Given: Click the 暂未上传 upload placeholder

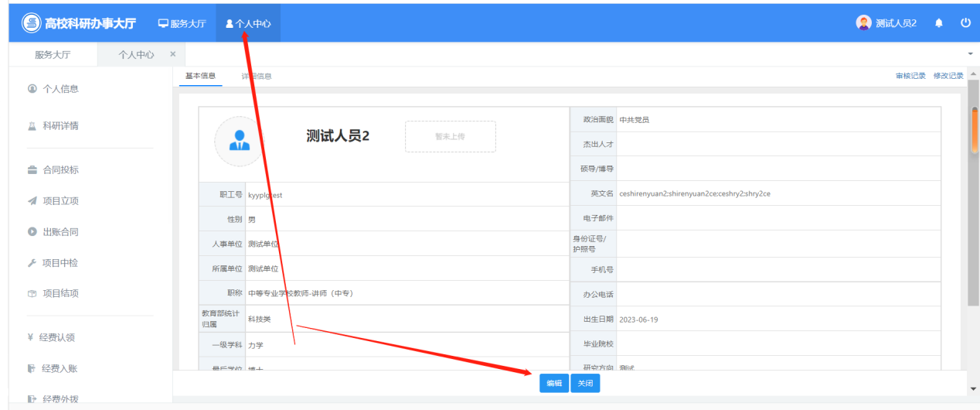Looking at the screenshot, I should click(x=450, y=136).
